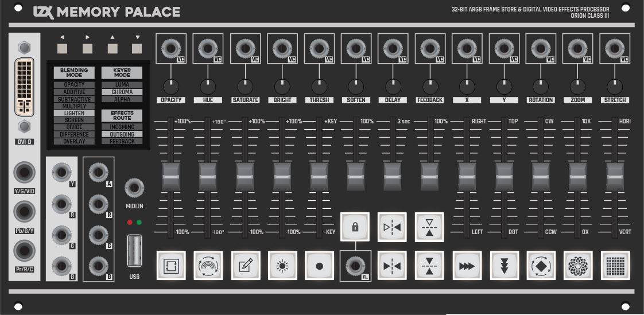Select the OVERLAY blending mode

[75, 141]
